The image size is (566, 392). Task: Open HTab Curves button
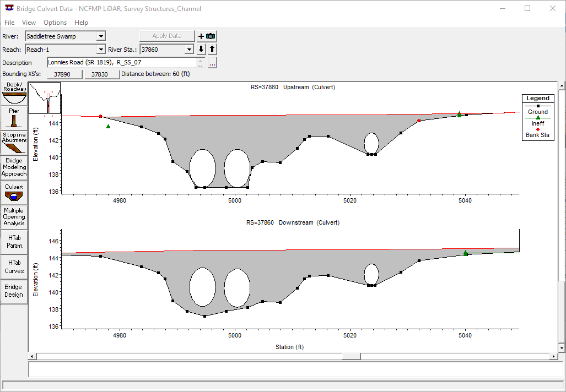(14, 267)
